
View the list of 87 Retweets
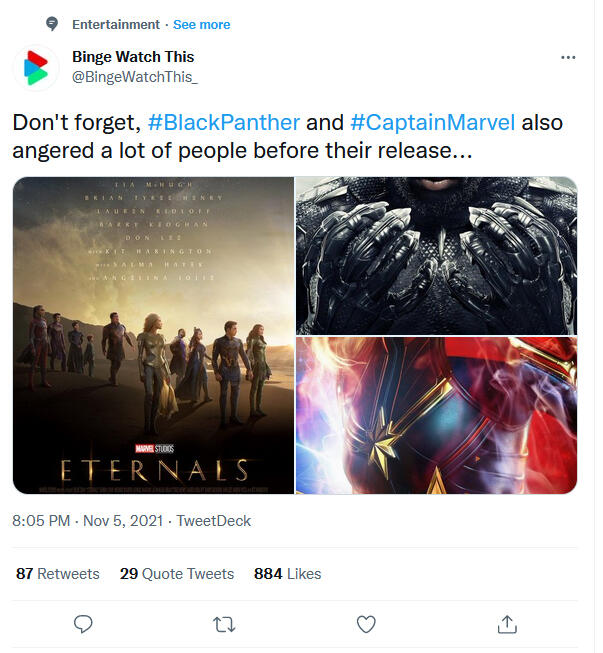tap(58, 574)
